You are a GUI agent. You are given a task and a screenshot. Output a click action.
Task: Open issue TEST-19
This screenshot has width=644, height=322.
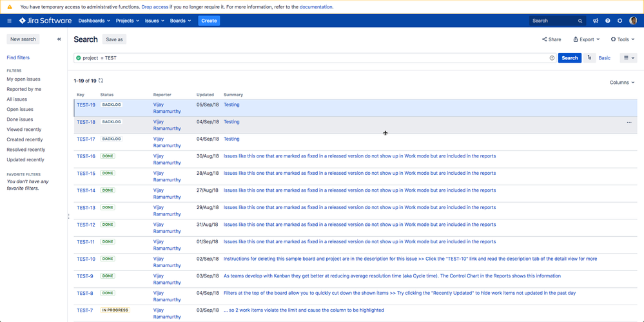click(x=86, y=105)
